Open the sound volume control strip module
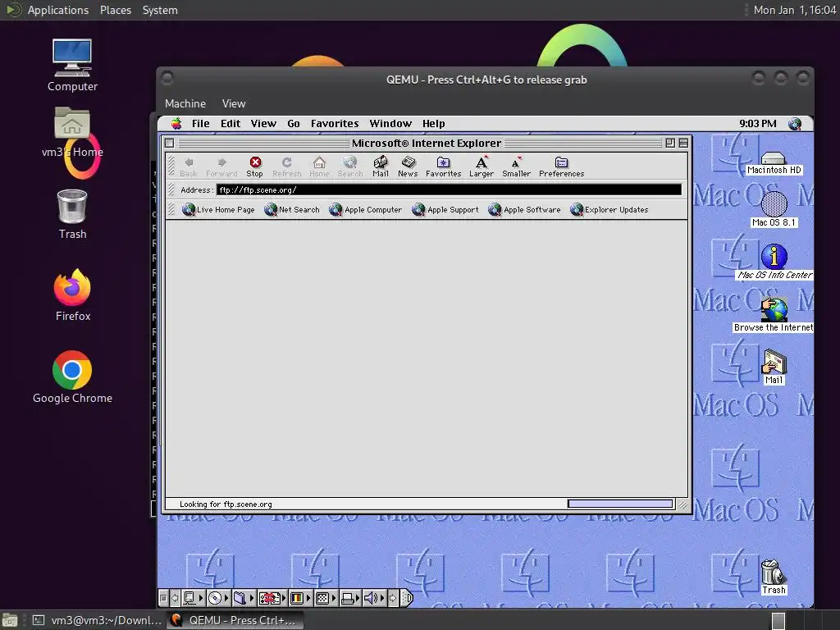Screen dimensions: 840x630 (x=374, y=598)
